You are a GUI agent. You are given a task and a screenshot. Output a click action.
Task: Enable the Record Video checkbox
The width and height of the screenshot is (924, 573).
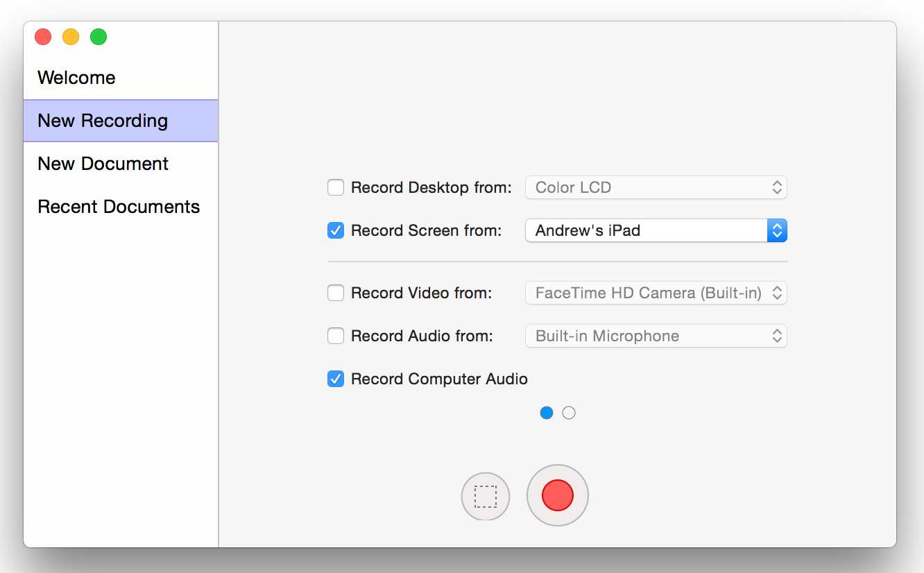(x=336, y=293)
